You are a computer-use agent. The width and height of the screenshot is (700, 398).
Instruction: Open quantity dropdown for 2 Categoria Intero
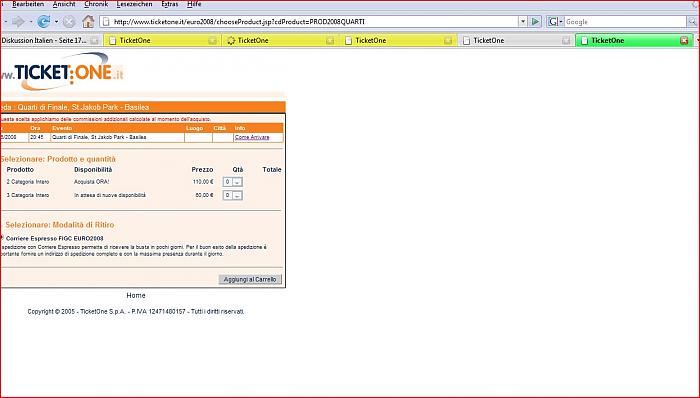coord(233,182)
